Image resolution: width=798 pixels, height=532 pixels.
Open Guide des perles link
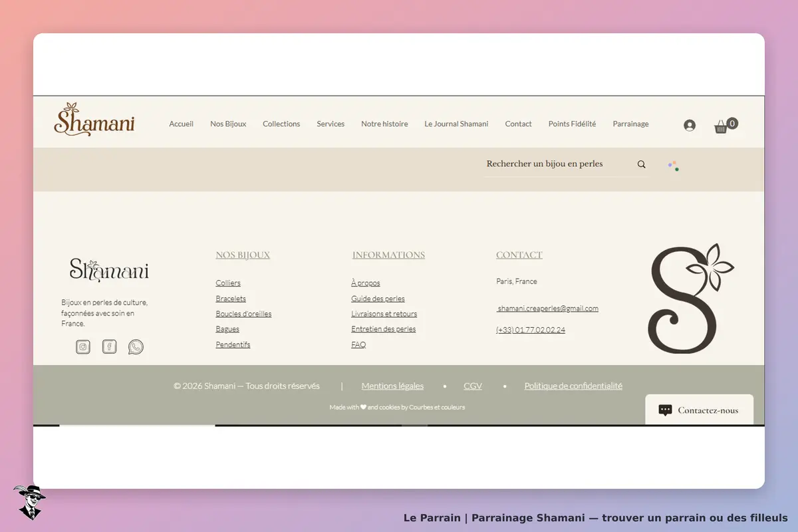[x=378, y=299]
